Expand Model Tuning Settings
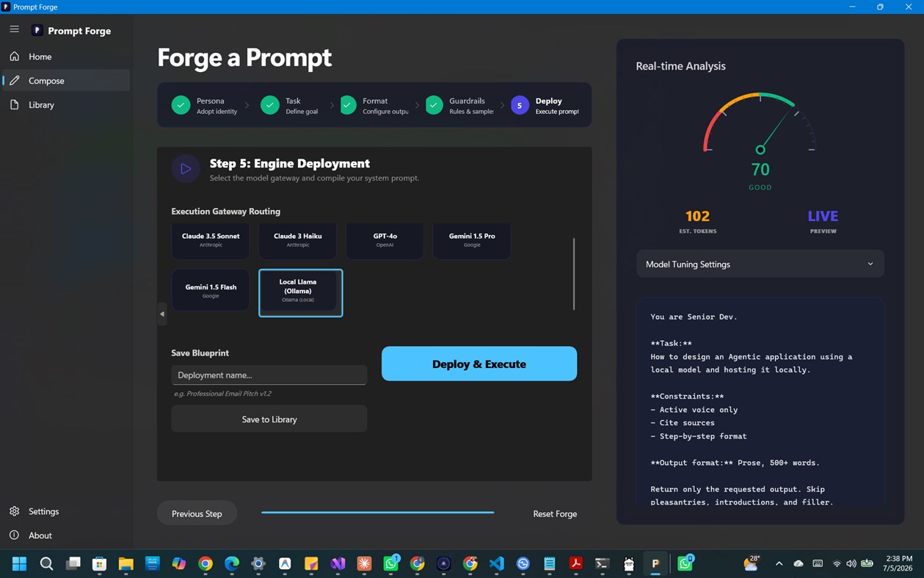This screenshot has width=924, height=578. click(760, 264)
